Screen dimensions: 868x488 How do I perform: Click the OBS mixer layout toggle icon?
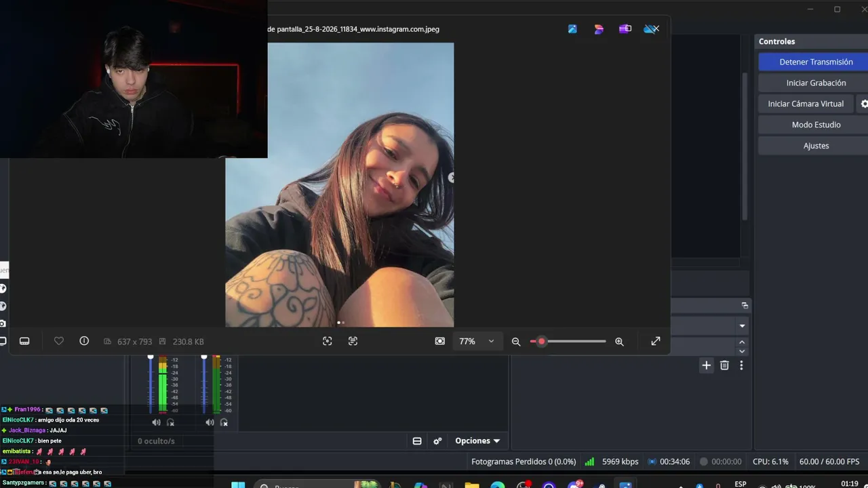click(x=417, y=441)
